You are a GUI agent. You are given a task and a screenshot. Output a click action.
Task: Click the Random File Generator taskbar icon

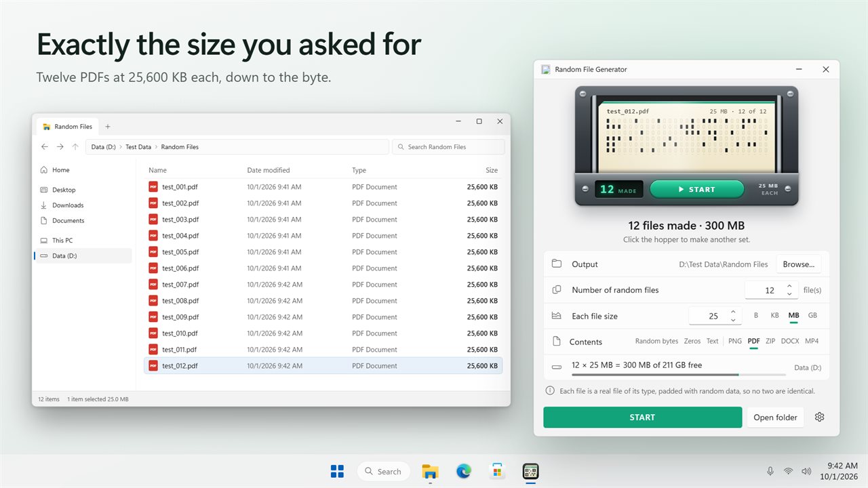tap(530, 471)
